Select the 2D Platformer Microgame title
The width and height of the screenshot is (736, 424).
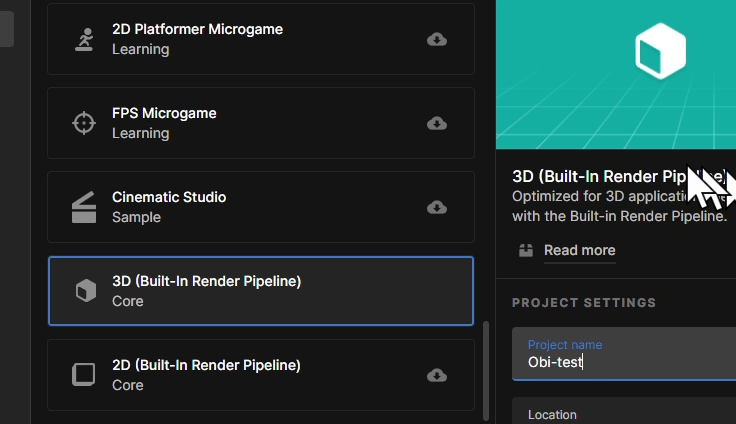pos(197,29)
